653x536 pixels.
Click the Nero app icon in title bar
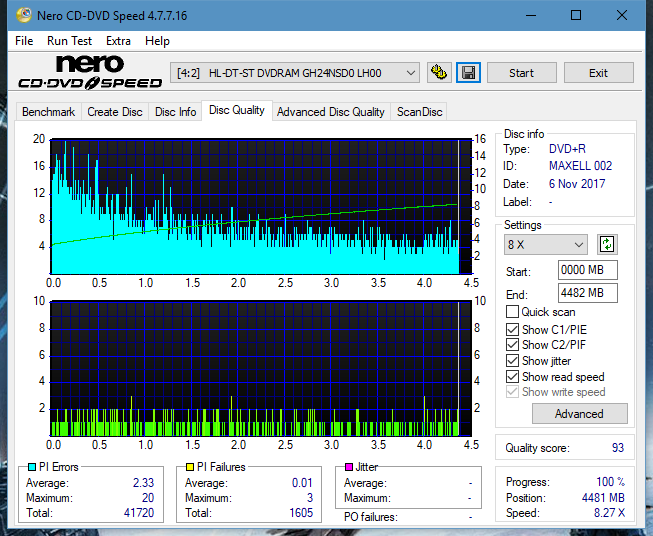coord(23,15)
